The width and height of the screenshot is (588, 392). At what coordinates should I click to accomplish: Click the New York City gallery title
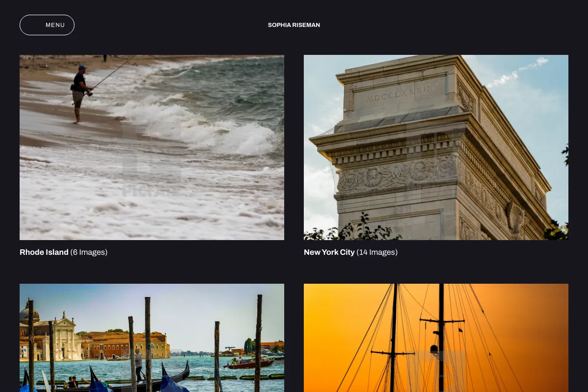(x=329, y=252)
